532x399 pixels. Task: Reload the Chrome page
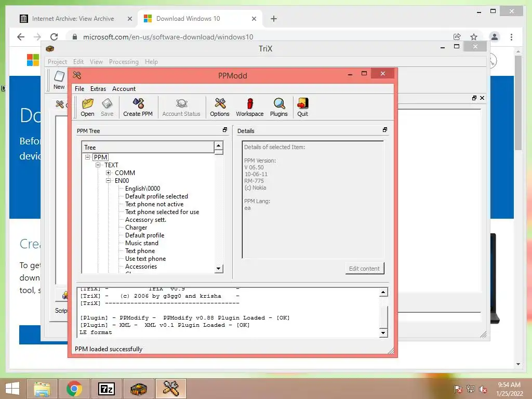coord(54,37)
